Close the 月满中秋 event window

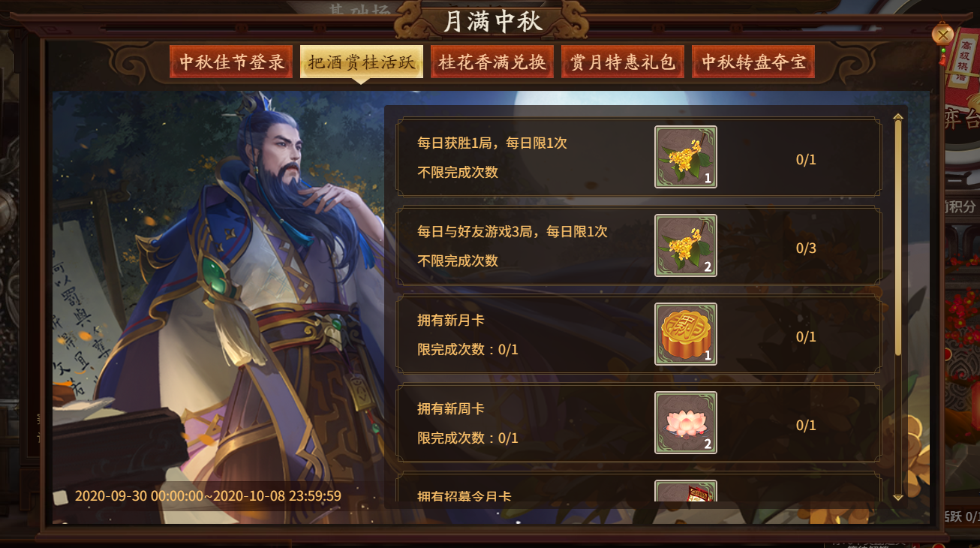(942, 35)
